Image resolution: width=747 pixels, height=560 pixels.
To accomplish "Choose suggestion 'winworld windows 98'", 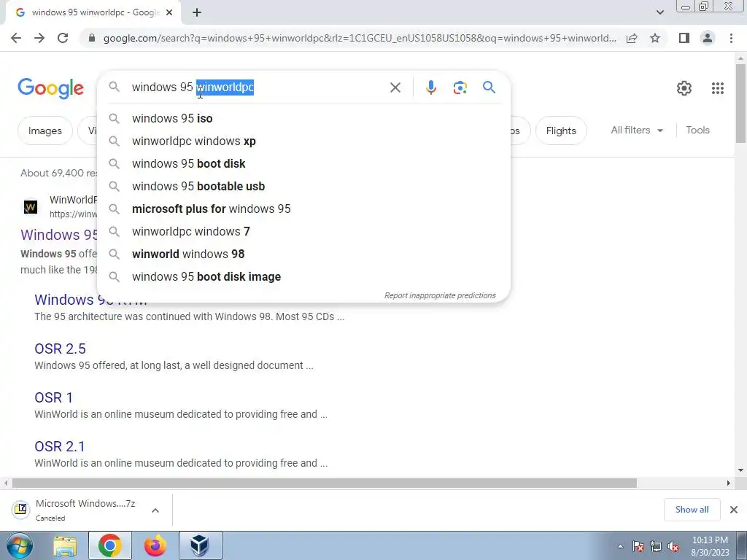I will point(304,254).
